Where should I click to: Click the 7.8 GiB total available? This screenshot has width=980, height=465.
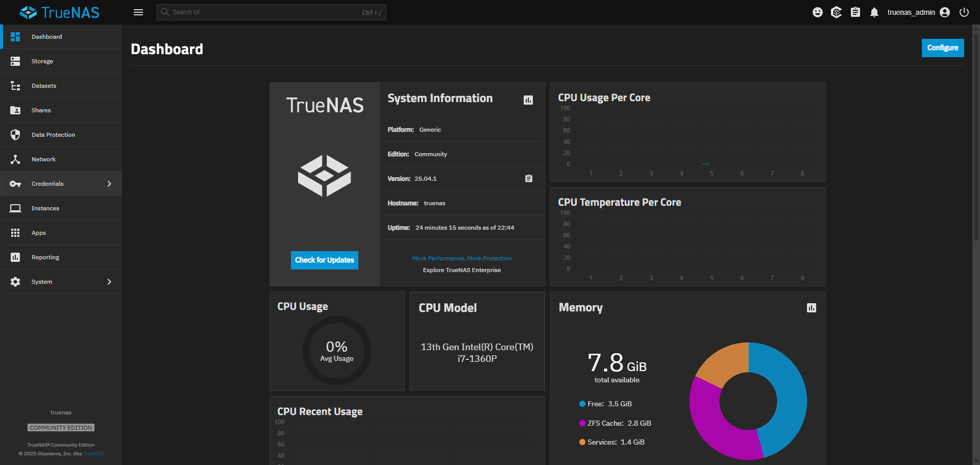point(617,366)
